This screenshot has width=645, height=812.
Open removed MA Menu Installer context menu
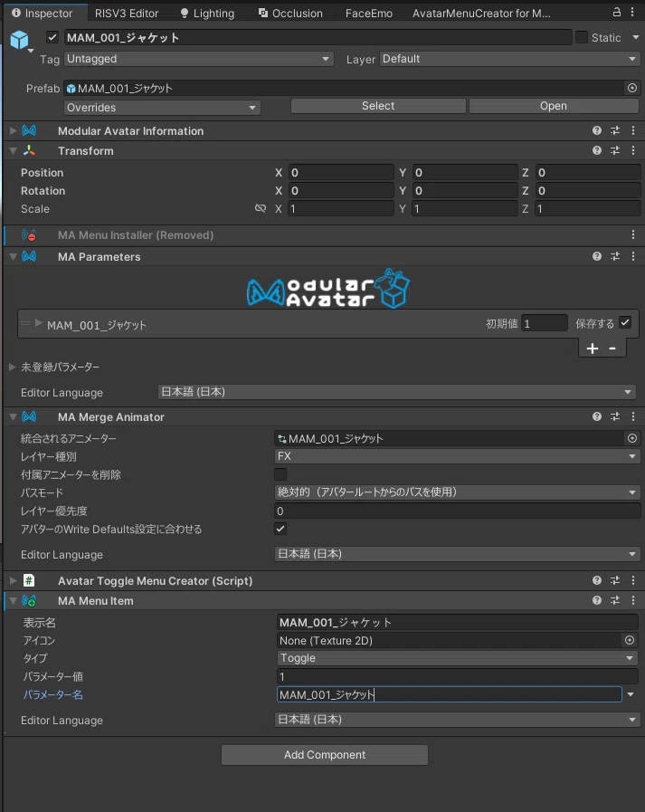click(x=633, y=234)
